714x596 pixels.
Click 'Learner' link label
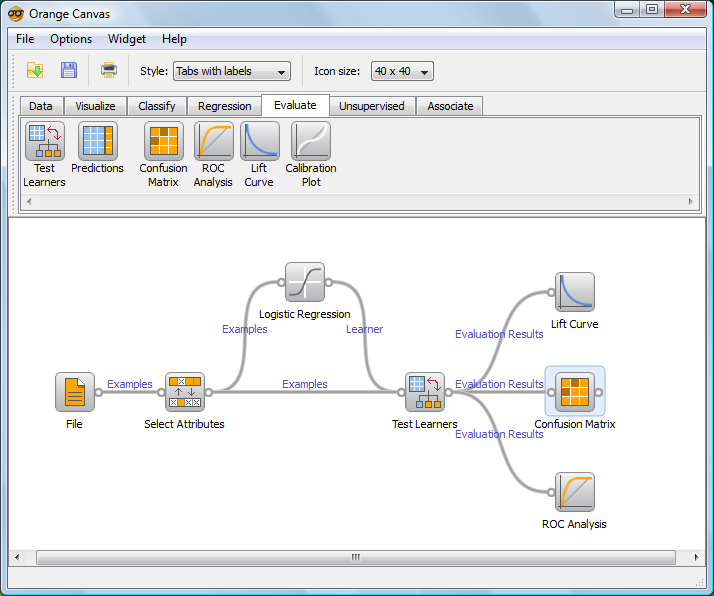[x=364, y=329]
